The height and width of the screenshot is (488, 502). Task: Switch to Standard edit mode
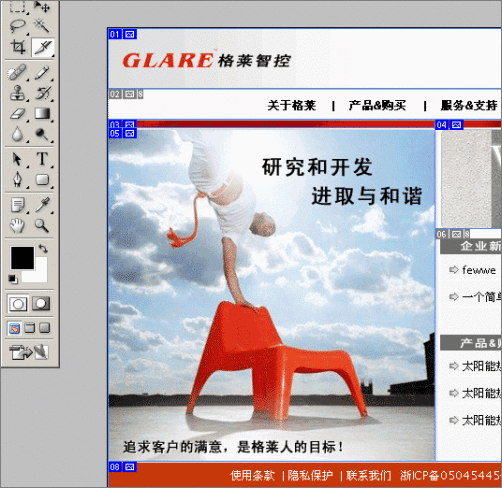pyautogui.click(x=18, y=304)
